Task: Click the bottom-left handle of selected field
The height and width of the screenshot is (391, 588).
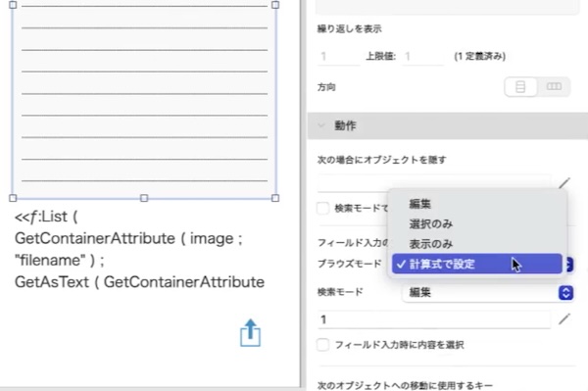Action: pos(13,198)
